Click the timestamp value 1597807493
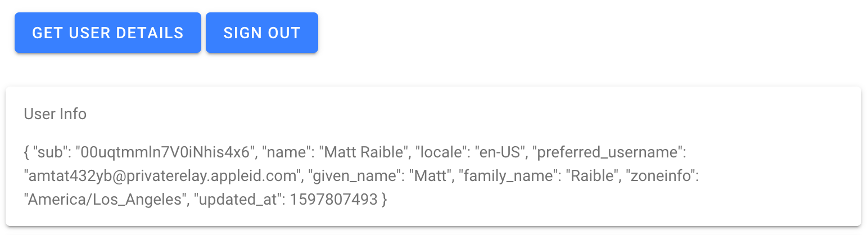Screen dimensions: 868x235 [x=333, y=201]
